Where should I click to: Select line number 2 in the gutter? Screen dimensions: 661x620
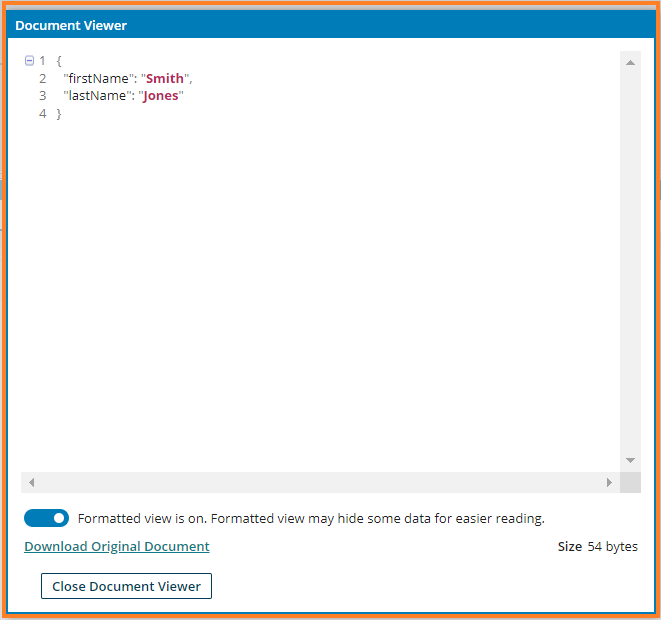click(43, 78)
